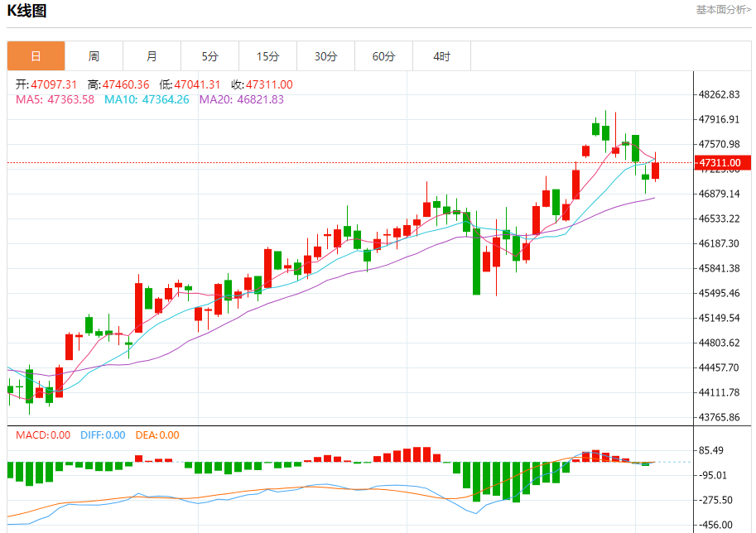756x533 pixels.
Task: Click the 45841.38 axis label
Action: pyautogui.click(x=720, y=268)
